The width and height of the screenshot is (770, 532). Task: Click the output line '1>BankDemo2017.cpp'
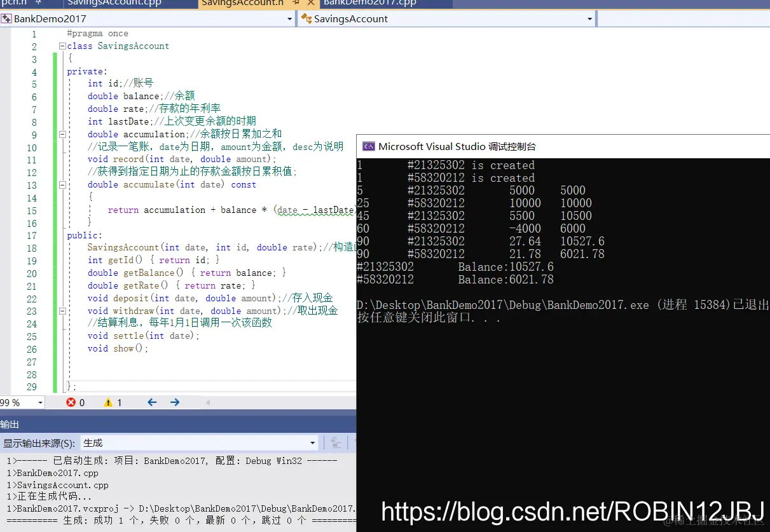(52, 473)
